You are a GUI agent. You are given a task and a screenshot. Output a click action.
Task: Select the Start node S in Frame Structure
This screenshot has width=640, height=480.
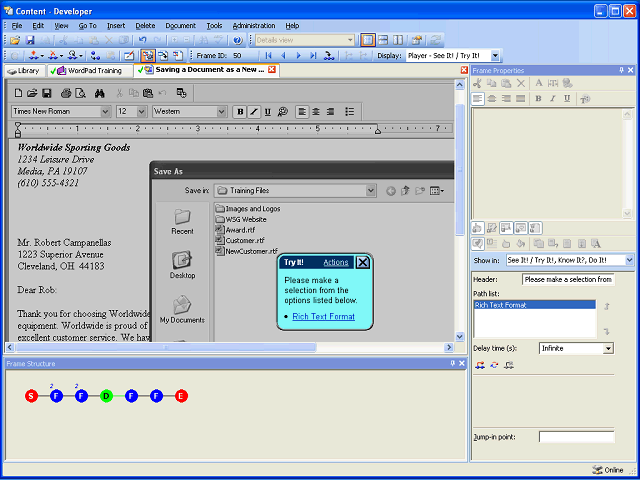pos(31,396)
